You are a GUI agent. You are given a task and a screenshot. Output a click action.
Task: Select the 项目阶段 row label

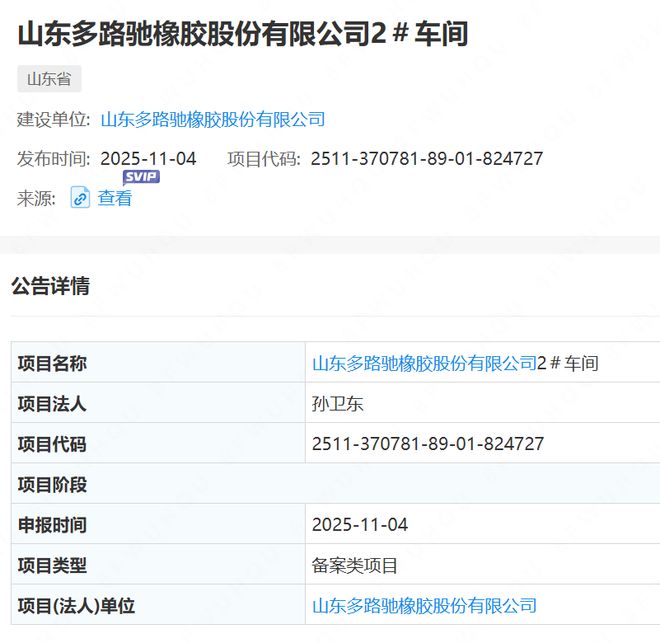[x=52, y=484]
